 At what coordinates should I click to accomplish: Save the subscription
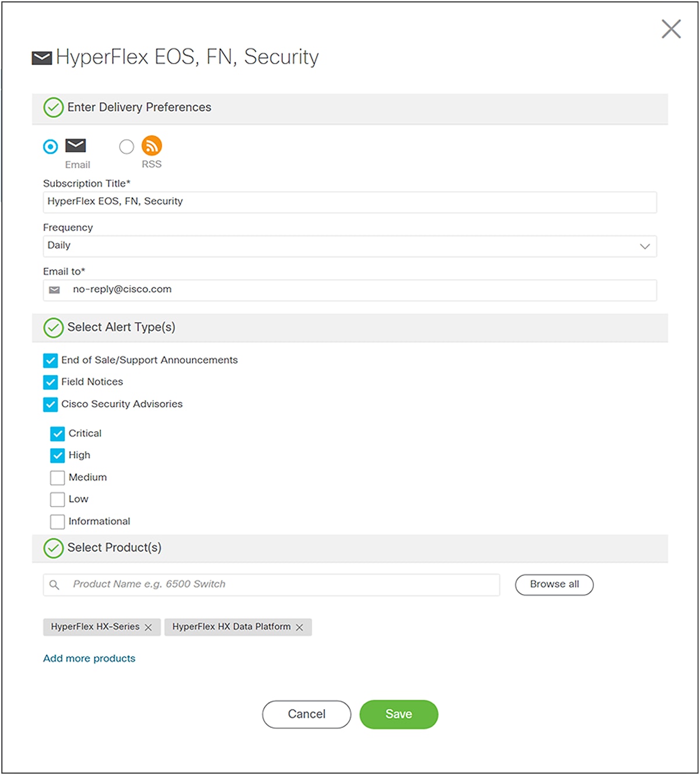pos(399,714)
